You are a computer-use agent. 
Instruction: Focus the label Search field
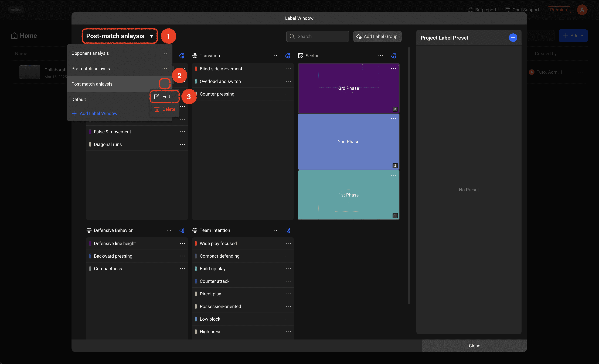(317, 36)
